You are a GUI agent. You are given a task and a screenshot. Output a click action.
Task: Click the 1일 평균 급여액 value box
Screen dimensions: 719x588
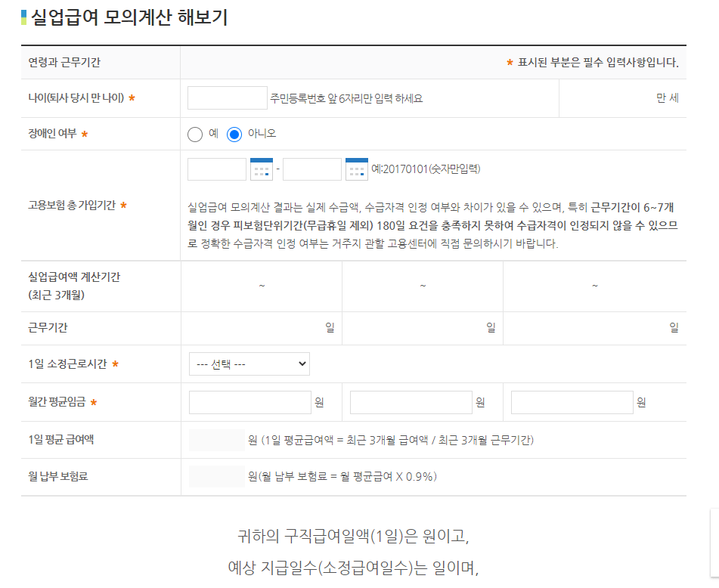(x=217, y=441)
